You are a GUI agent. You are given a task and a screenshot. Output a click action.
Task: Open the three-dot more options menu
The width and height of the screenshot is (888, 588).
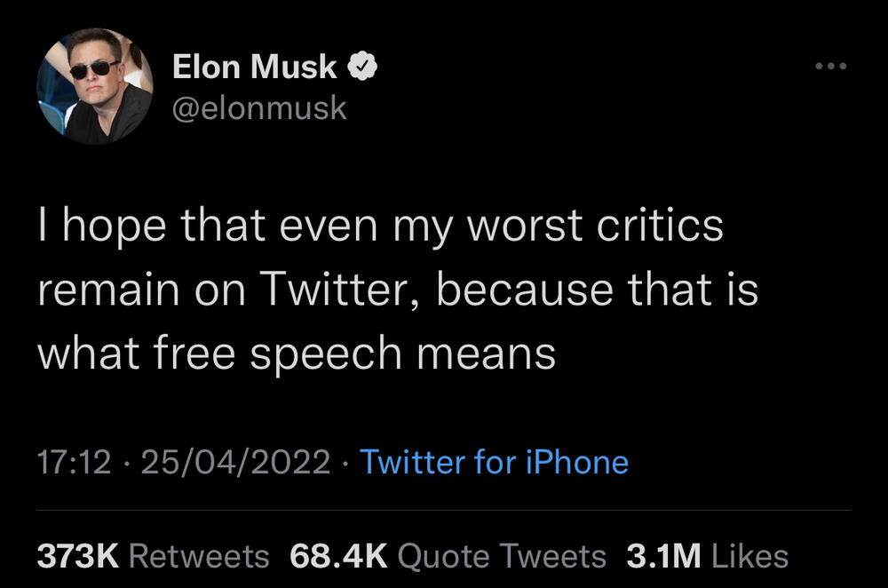[x=830, y=67]
